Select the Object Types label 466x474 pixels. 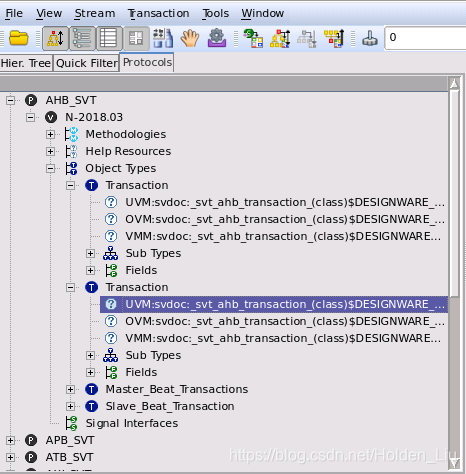point(121,168)
